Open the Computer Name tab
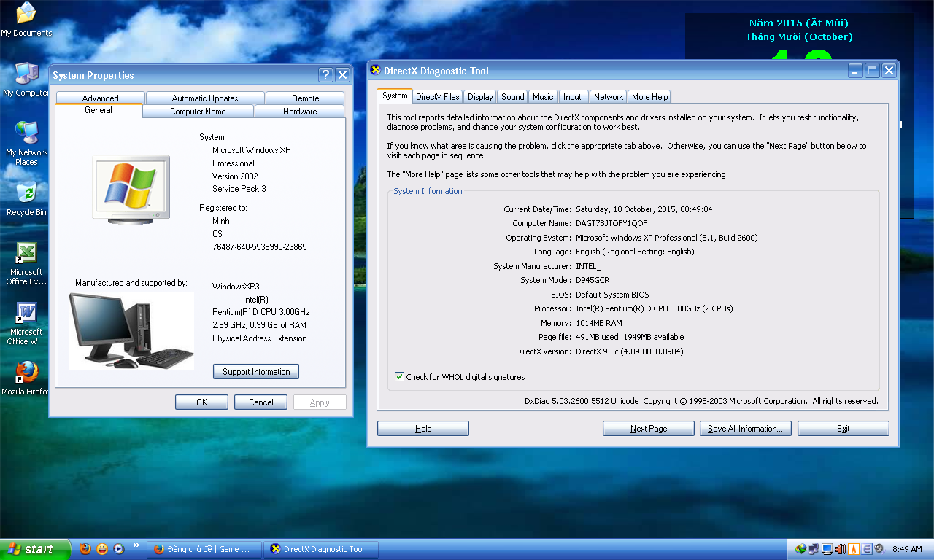 click(x=198, y=112)
